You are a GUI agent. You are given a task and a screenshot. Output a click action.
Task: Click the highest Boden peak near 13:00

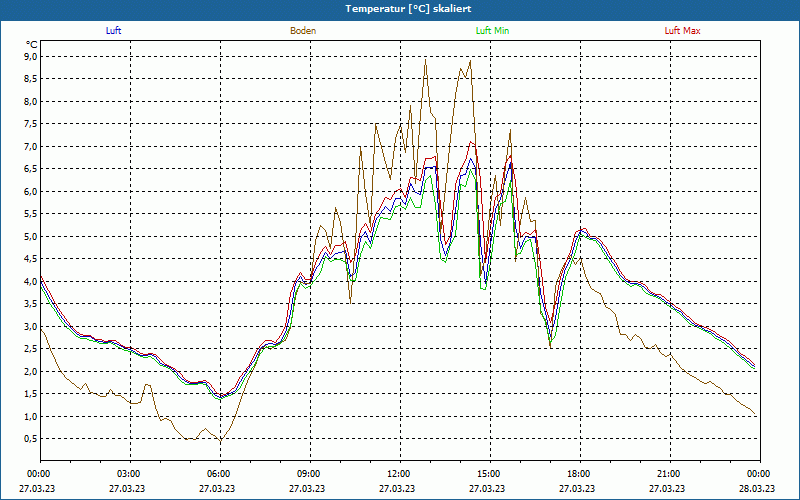pyautogui.click(x=426, y=60)
